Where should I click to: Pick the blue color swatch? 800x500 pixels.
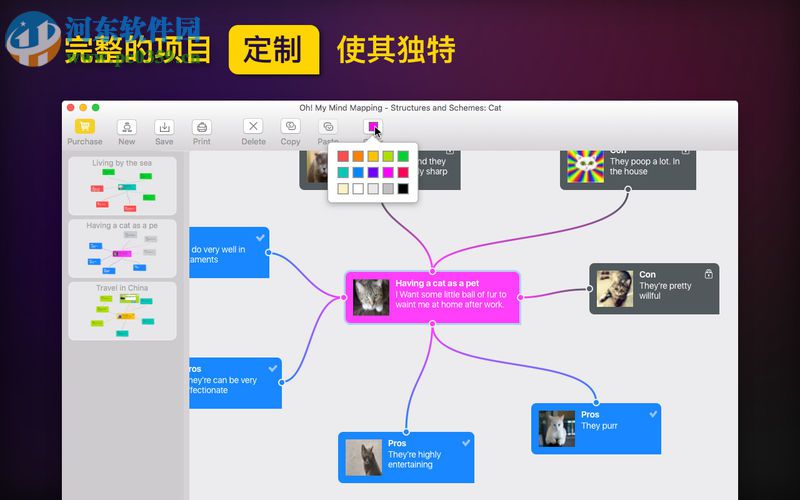click(x=358, y=172)
